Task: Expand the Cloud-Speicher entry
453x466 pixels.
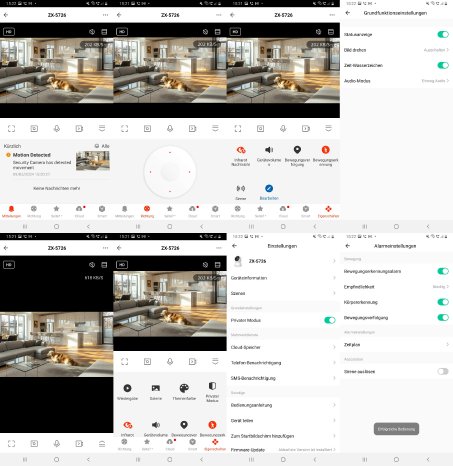Action: click(283, 347)
